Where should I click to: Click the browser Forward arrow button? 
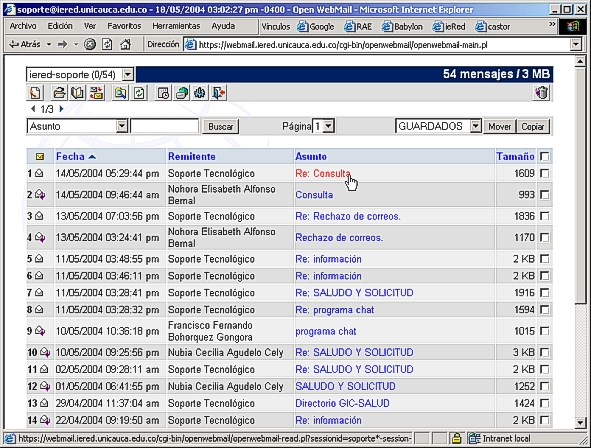[x=62, y=44]
